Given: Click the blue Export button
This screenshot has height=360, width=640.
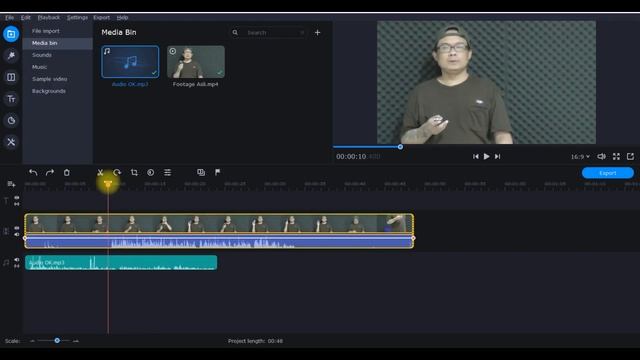Looking at the screenshot, I should (x=608, y=173).
